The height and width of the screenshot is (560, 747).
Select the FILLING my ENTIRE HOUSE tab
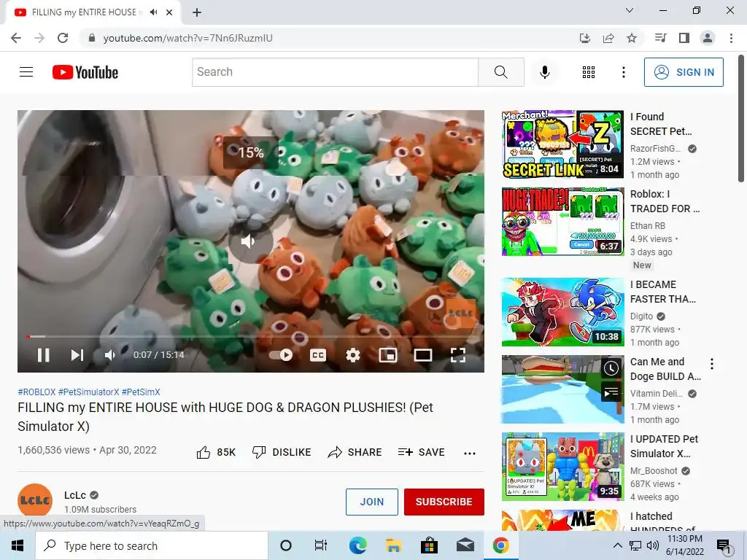tap(93, 12)
